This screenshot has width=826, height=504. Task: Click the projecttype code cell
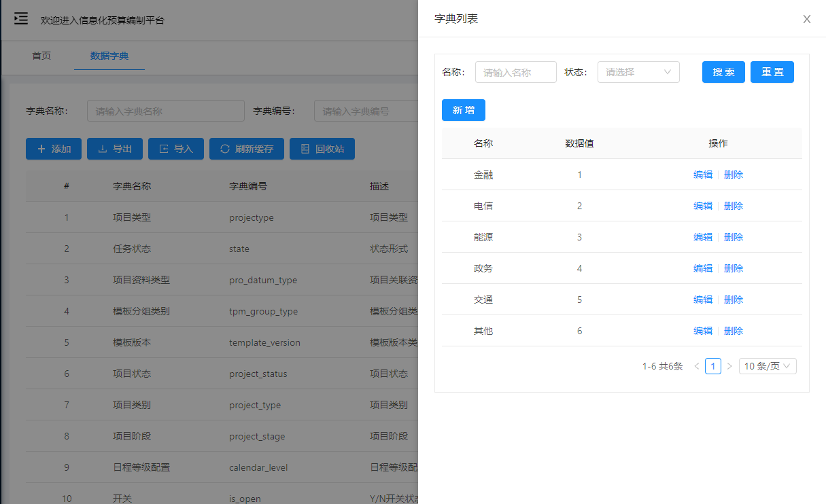click(252, 217)
